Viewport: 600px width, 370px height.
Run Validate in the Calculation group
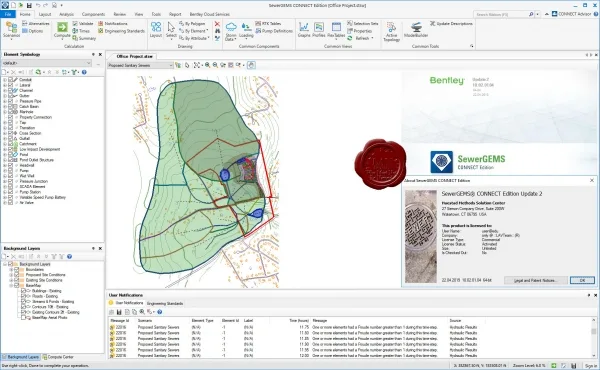[83, 24]
